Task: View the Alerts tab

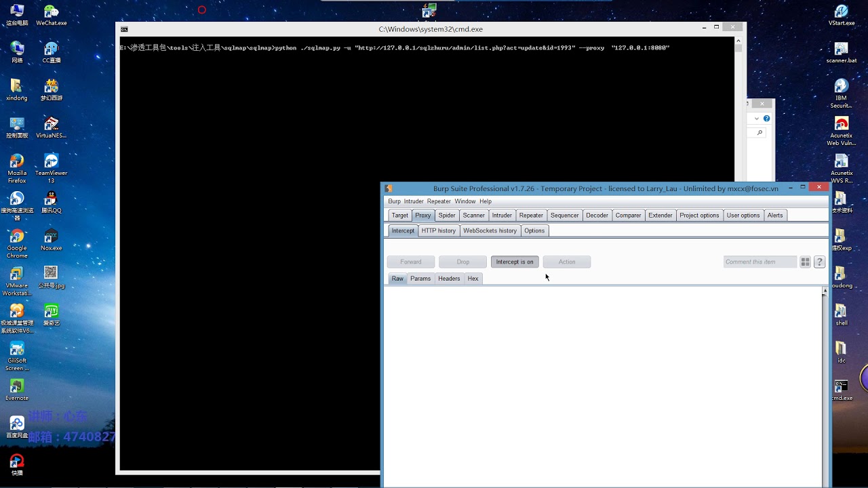Action: point(775,216)
